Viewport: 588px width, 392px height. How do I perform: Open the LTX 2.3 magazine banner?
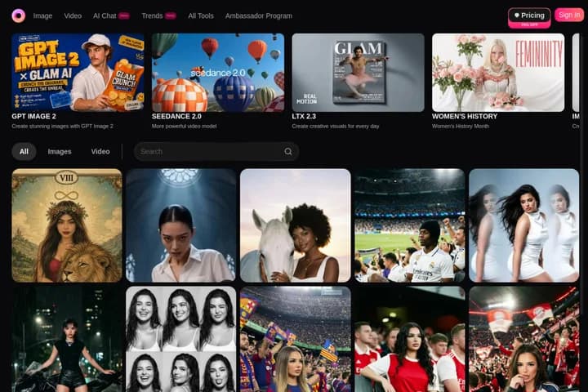coord(359,73)
